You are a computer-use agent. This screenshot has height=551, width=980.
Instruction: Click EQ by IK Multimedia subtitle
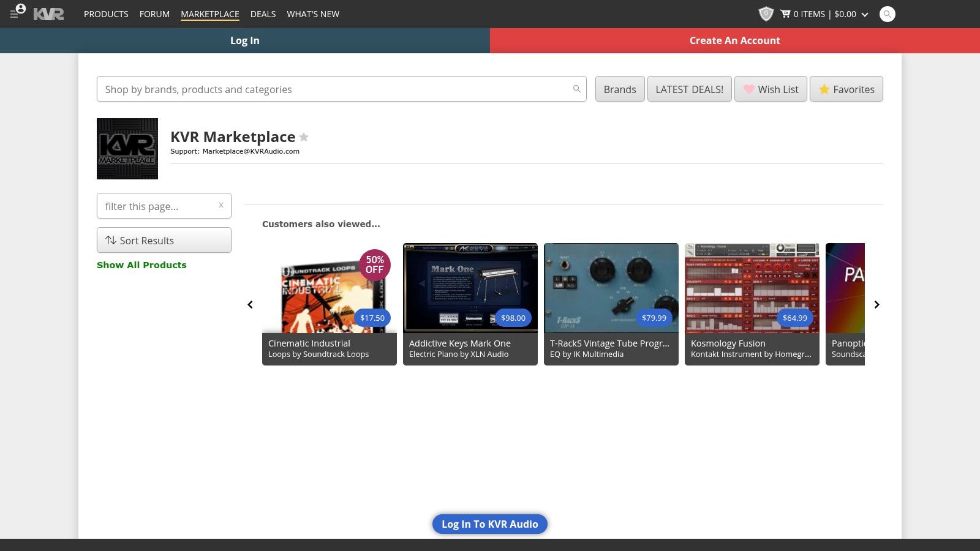tap(587, 354)
